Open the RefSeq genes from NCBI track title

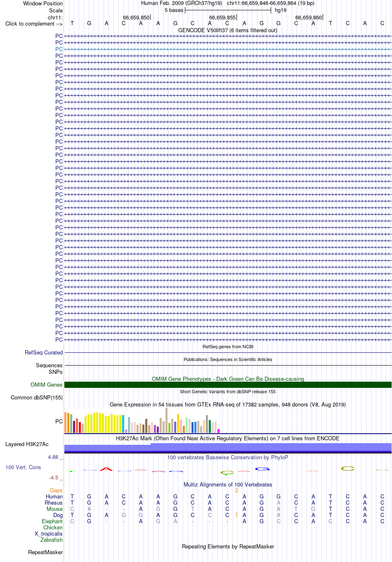[228, 347]
